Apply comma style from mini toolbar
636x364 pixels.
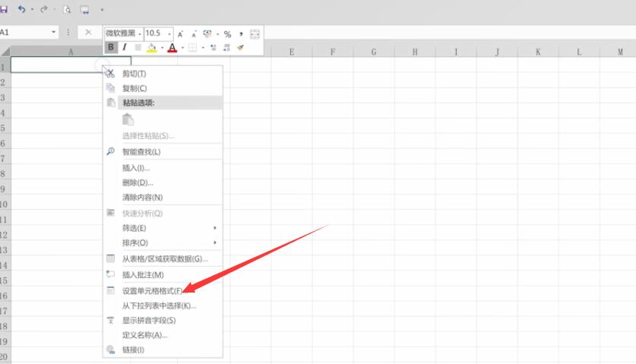pos(241,34)
